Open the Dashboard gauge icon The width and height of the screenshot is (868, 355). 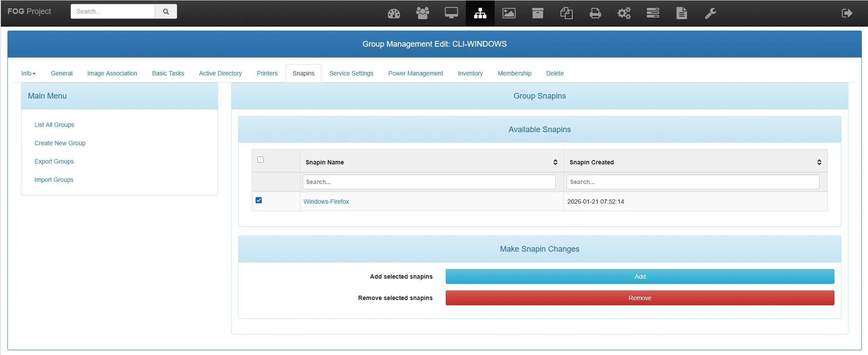tap(393, 14)
